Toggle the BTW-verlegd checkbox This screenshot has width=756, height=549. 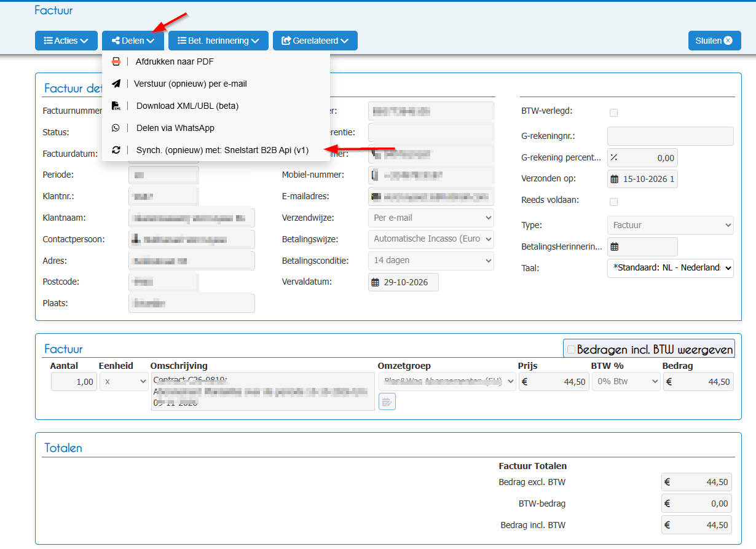point(613,113)
